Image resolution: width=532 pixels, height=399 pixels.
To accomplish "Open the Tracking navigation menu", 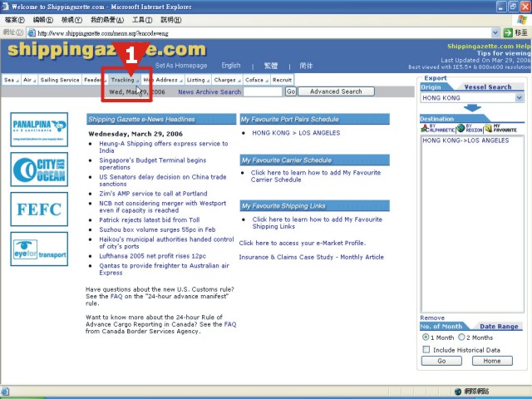I will click(x=125, y=80).
